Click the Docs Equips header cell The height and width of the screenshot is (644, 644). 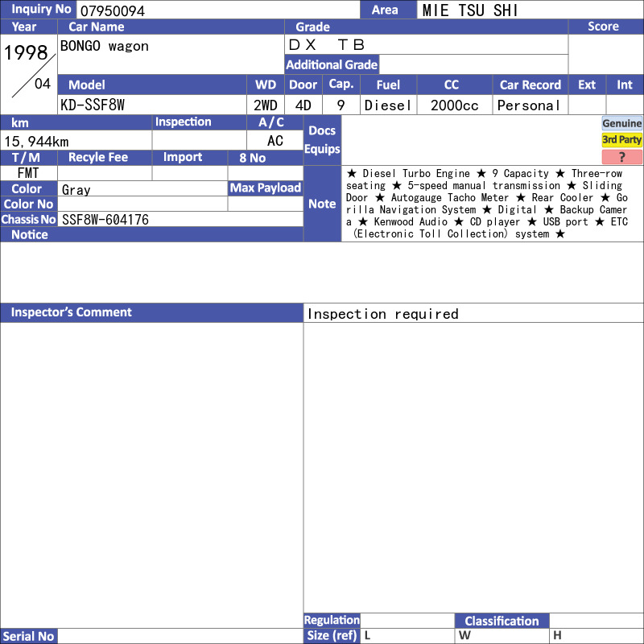(x=323, y=140)
